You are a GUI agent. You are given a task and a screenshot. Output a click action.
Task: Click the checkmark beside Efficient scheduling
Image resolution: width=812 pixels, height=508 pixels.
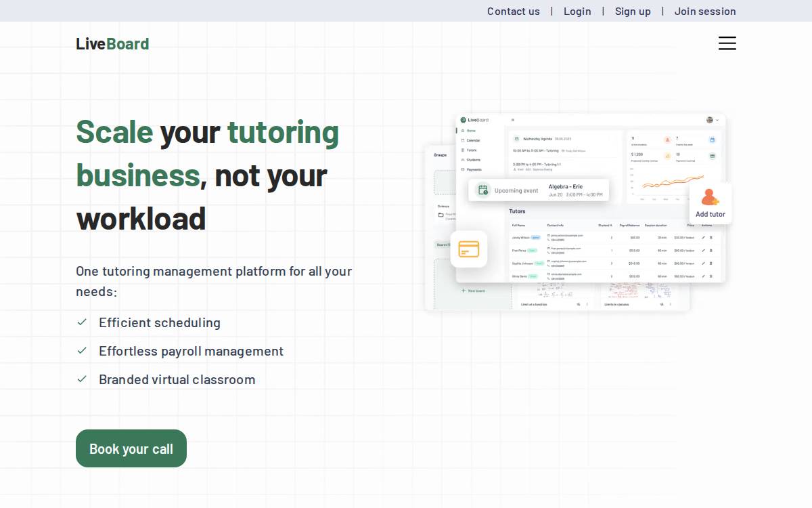pyautogui.click(x=82, y=322)
